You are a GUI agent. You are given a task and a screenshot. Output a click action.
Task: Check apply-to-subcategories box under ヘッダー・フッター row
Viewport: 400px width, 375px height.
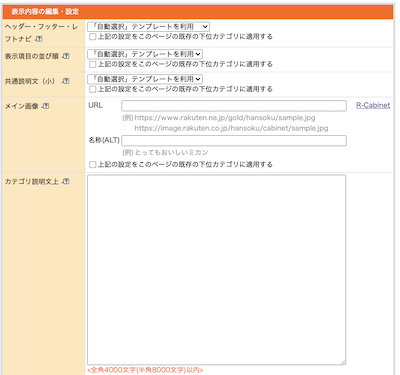click(x=93, y=37)
